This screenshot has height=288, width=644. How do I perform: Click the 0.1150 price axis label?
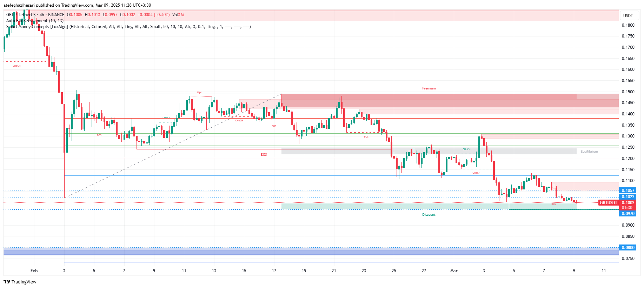coord(628,170)
